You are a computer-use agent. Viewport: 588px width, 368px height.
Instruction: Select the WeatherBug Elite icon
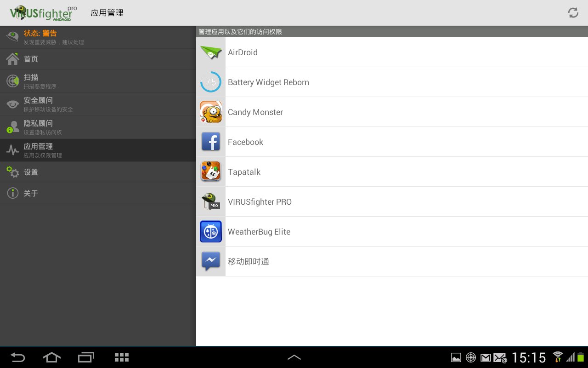[211, 231]
